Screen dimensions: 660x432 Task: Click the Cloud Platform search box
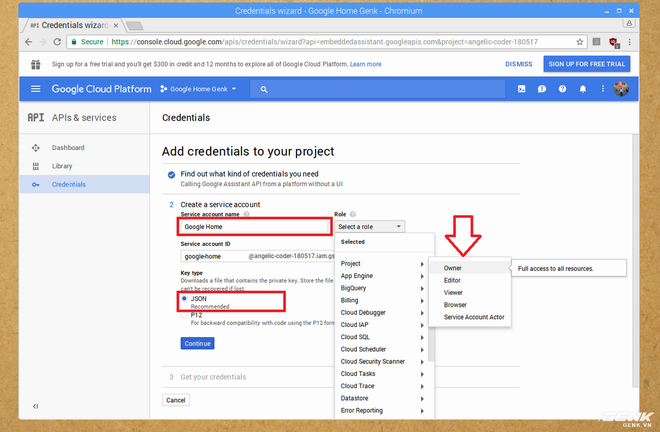click(x=378, y=89)
